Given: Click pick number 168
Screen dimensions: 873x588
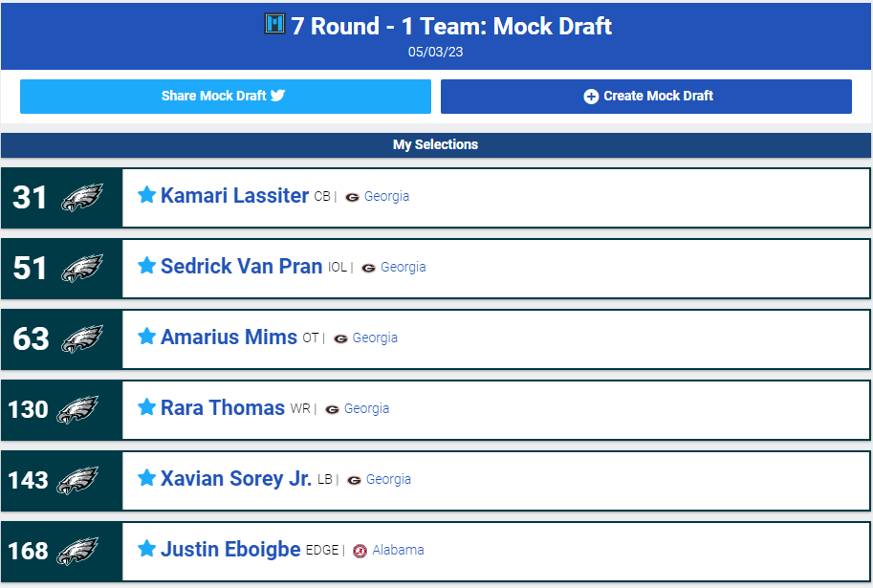Looking at the screenshot, I should click(x=28, y=551).
